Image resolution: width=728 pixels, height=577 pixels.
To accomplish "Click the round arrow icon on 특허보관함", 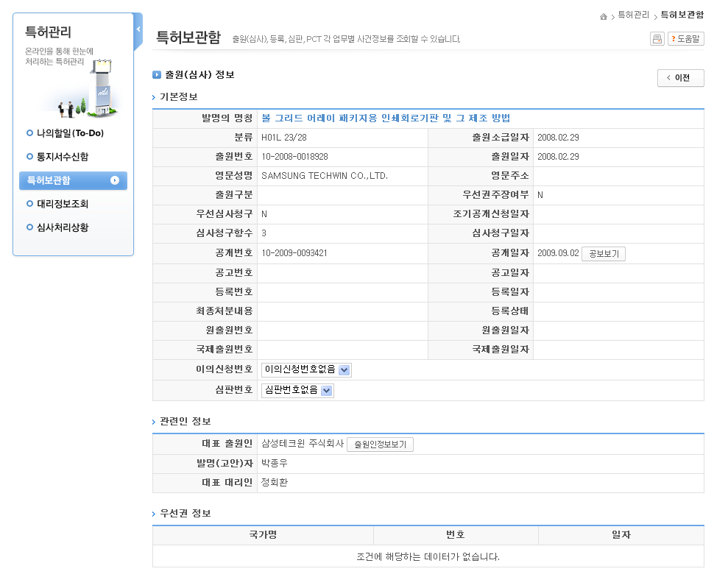I will click(x=115, y=180).
